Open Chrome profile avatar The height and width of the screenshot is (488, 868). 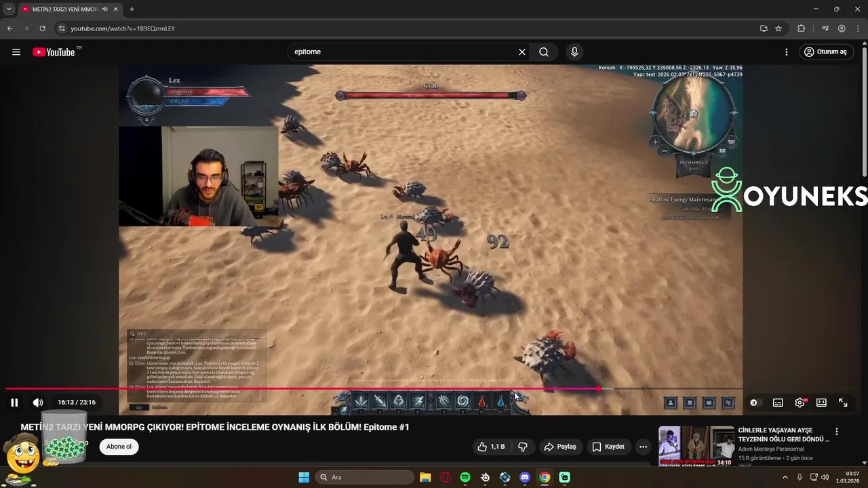coord(842,28)
